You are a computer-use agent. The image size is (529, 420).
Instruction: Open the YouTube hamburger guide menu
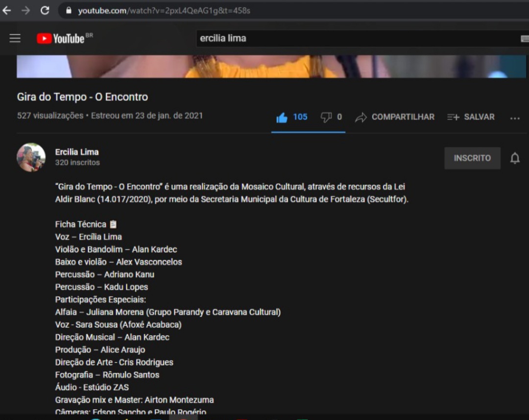coord(15,38)
